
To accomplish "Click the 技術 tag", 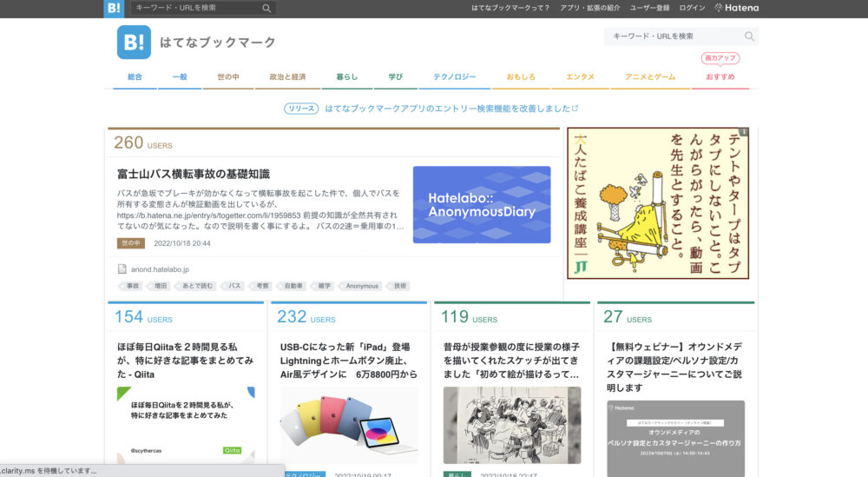I will (x=399, y=286).
